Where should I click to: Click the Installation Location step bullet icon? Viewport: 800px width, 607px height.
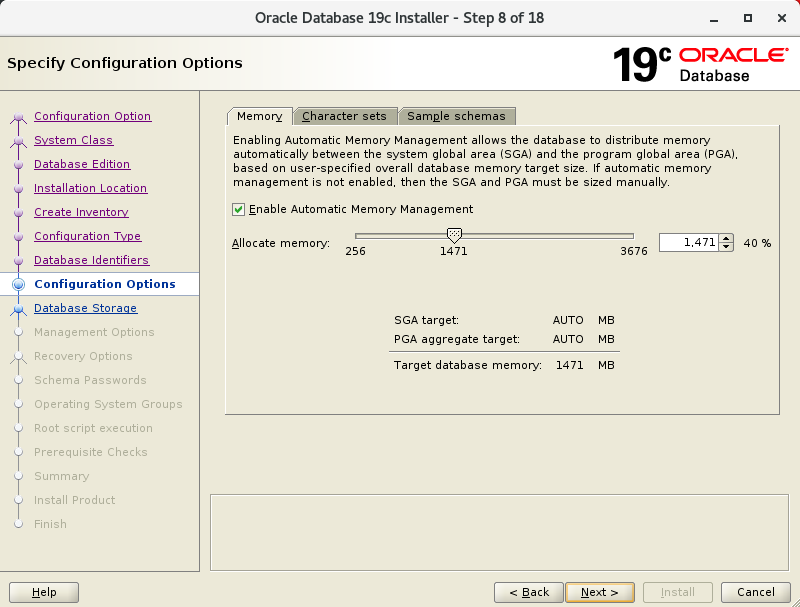click(18, 189)
